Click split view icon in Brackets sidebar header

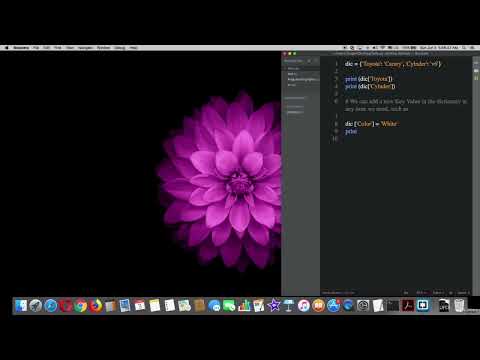(x=315, y=61)
